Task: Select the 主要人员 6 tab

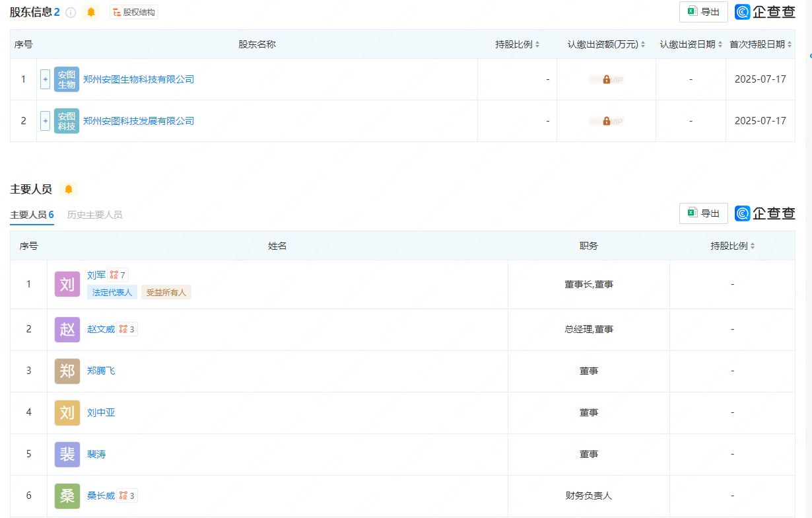Action: pyautogui.click(x=32, y=215)
